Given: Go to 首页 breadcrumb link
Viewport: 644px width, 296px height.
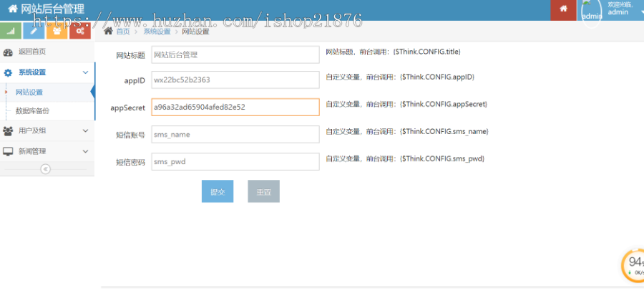Looking at the screenshot, I should click(x=123, y=32).
